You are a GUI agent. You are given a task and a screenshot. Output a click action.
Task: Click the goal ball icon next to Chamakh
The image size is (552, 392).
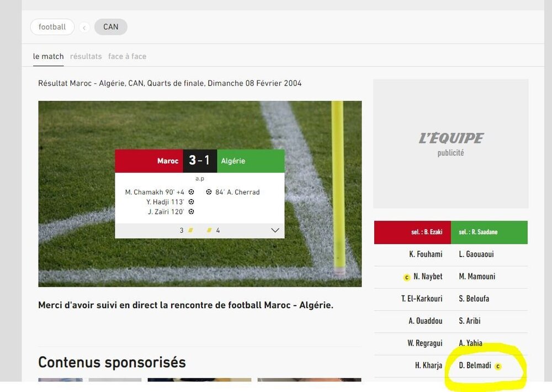click(x=191, y=192)
